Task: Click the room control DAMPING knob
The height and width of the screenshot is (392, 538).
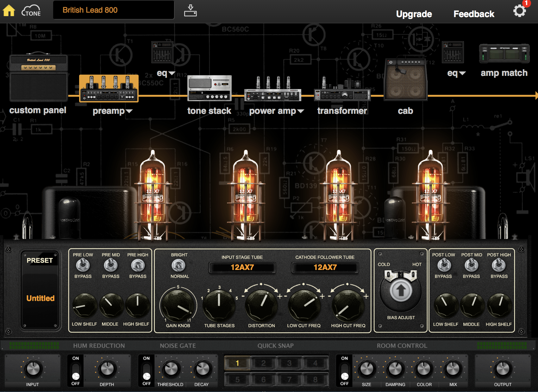Action: click(x=395, y=369)
